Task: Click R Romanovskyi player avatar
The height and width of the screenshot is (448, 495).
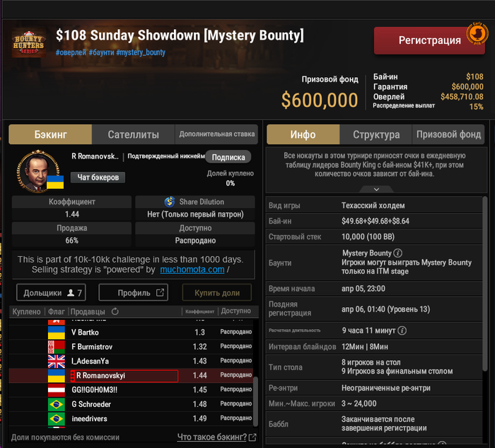Action: pyautogui.click(x=38, y=171)
